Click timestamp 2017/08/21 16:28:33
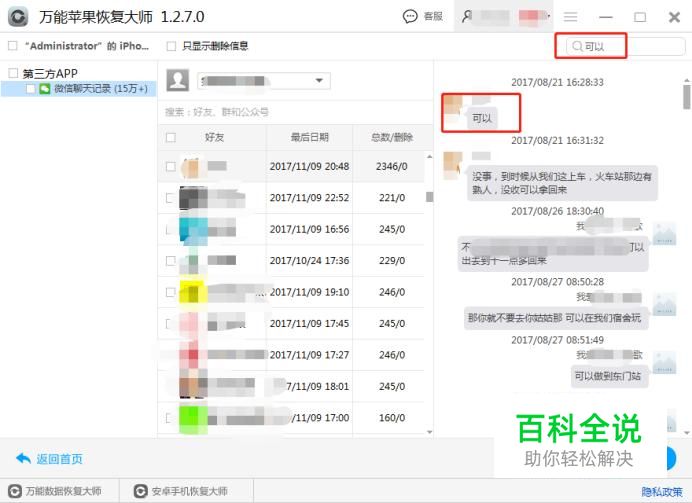 point(557,82)
